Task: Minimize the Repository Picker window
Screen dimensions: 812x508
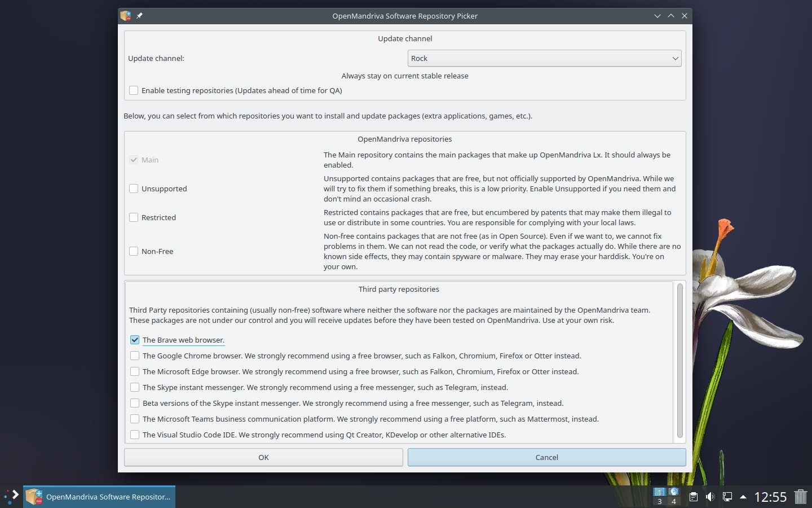Action: point(657,16)
